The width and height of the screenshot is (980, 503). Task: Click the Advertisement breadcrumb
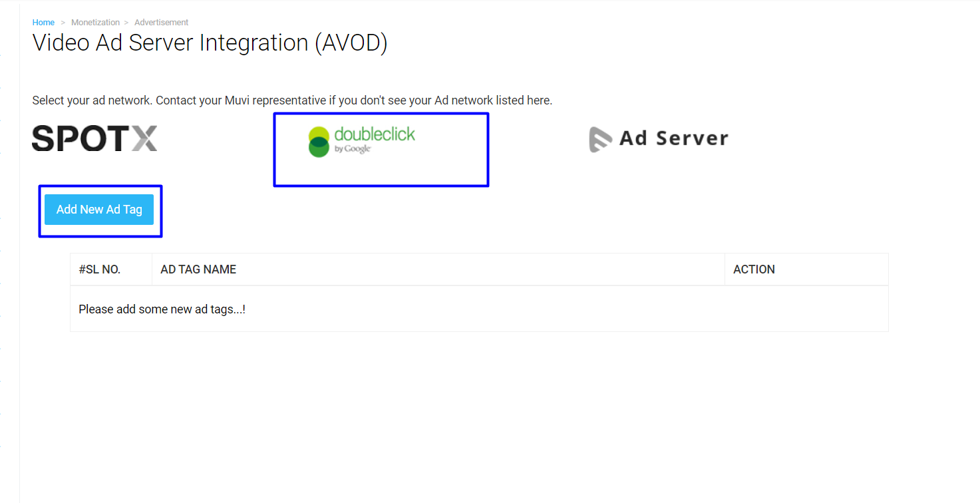[x=162, y=23]
